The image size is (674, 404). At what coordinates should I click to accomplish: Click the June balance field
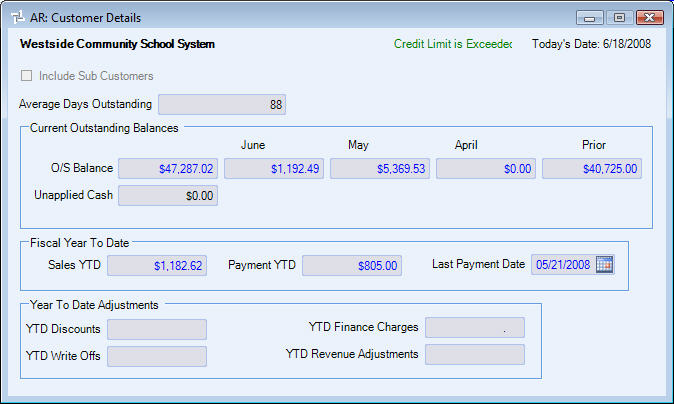click(x=274, y=169)
